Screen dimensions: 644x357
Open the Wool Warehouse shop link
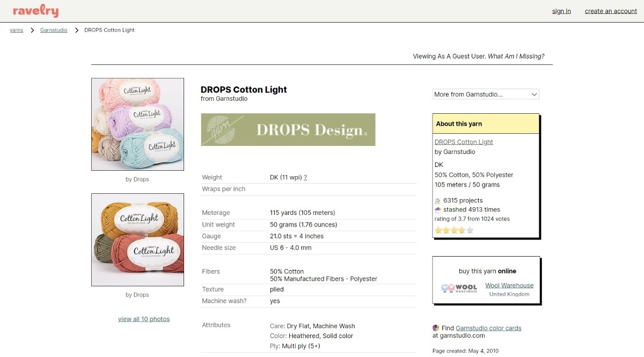tap(509, 286)
